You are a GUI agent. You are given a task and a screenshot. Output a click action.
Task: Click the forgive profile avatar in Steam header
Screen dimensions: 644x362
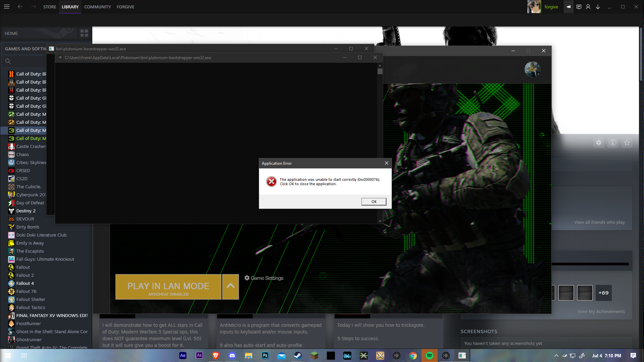pyautogui.click(x=534, y=7)
